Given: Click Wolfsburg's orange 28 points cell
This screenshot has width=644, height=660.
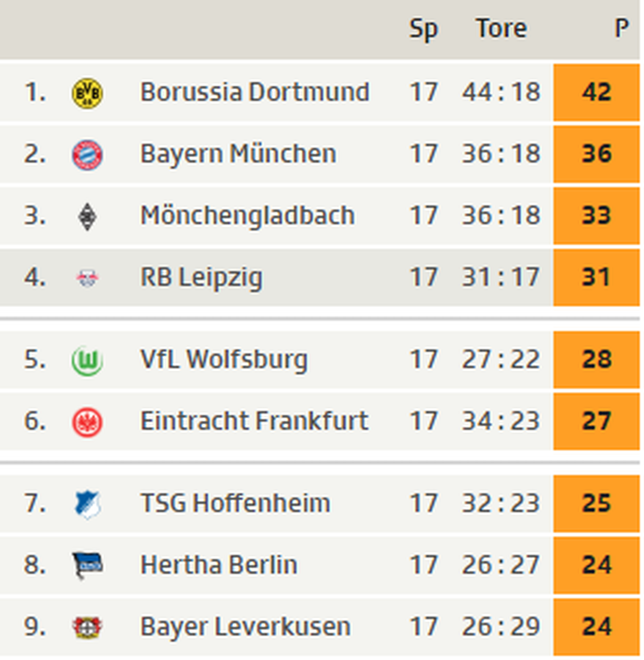Looking at the screenshot, I should (x=596, y=360).
